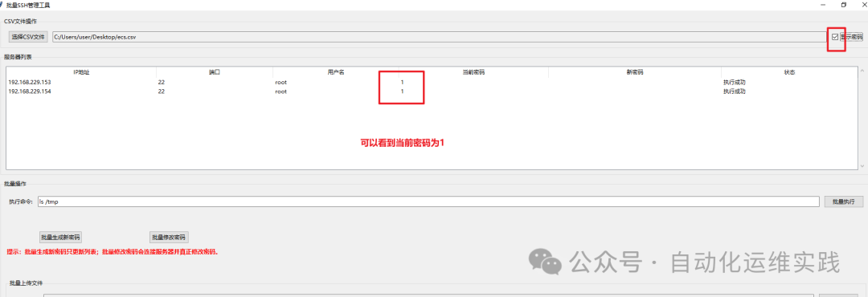Image resolution: width=868 pixels, height=297 pixels.
Task: Click the 执行命令 input field
Action: (x=428, y=201)
